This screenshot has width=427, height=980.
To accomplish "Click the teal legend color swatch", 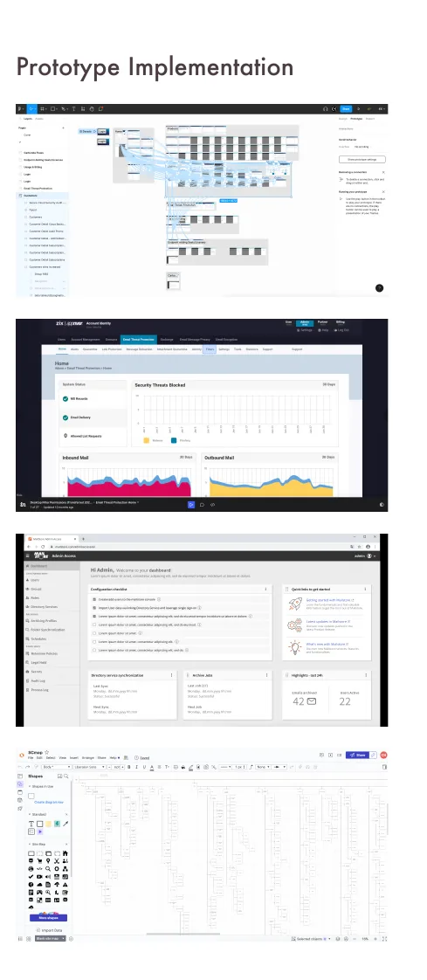I will (x=175, y=440).
